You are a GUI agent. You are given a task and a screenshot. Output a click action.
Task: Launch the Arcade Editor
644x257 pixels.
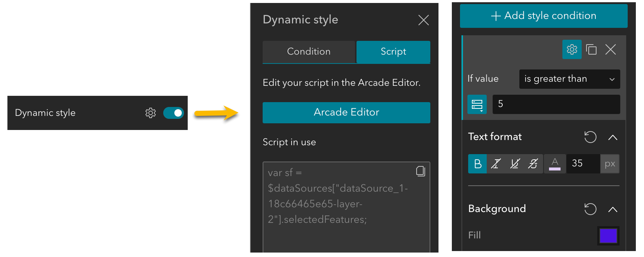click(x=346, y=113)
